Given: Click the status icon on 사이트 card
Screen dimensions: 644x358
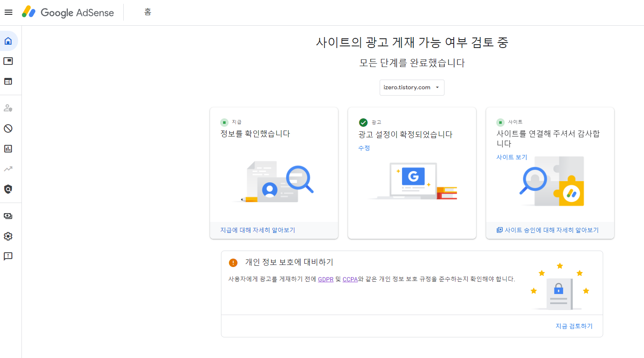Looking at the screenshot, I should (500, 123).
